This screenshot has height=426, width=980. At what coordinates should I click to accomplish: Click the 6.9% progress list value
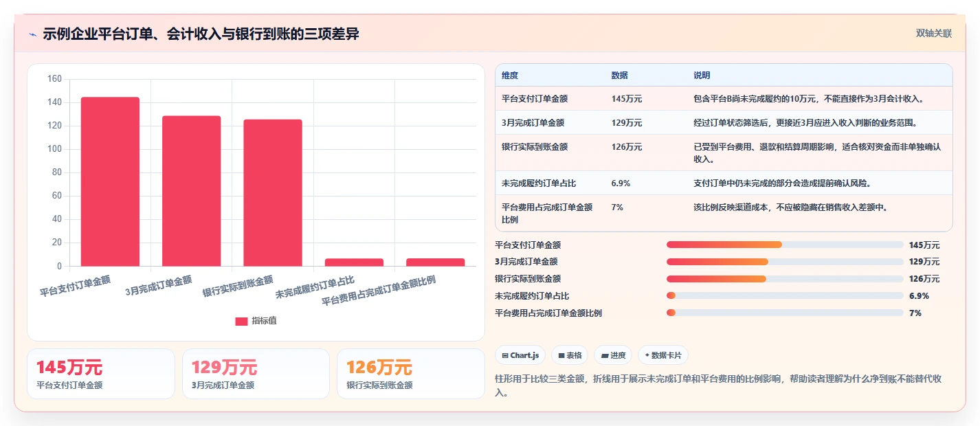(919, 296)
